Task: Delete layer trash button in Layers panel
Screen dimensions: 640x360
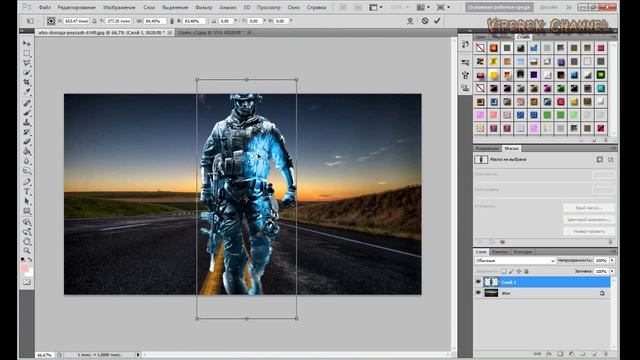Action: pos(606,354)
